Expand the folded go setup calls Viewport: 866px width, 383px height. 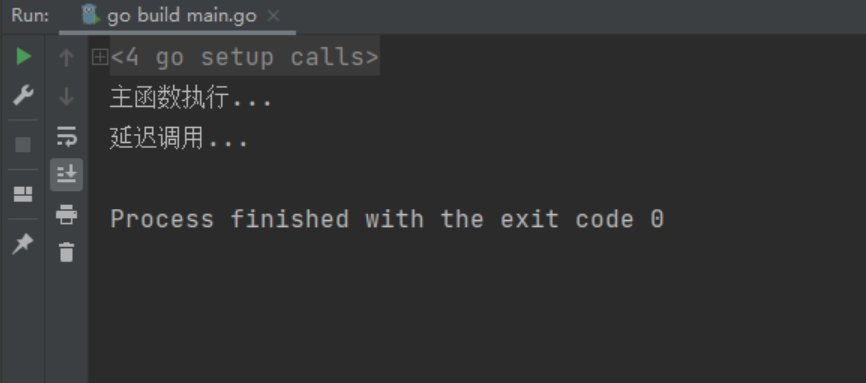tap(100, 57)
